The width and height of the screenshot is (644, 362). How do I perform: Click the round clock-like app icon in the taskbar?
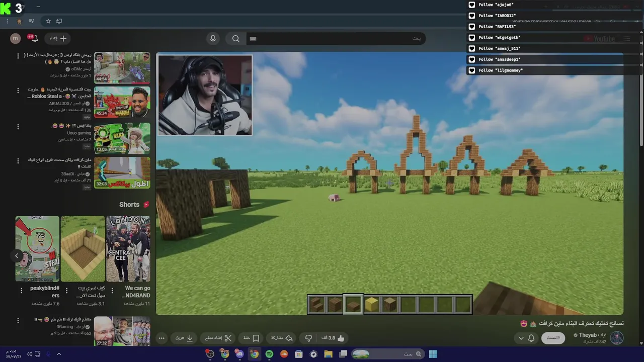click(313, 354)
